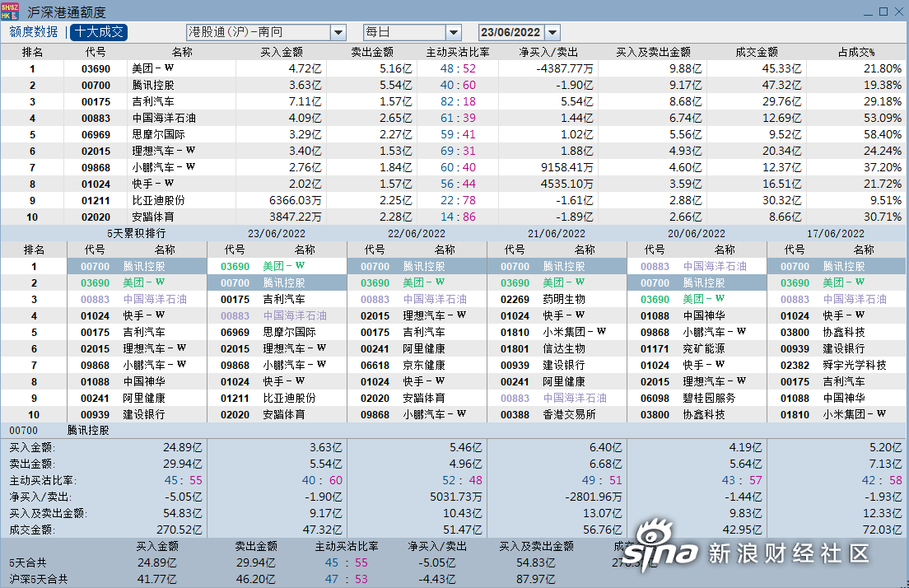Click 成交金额 total 270.52亿

coord(179,530)
